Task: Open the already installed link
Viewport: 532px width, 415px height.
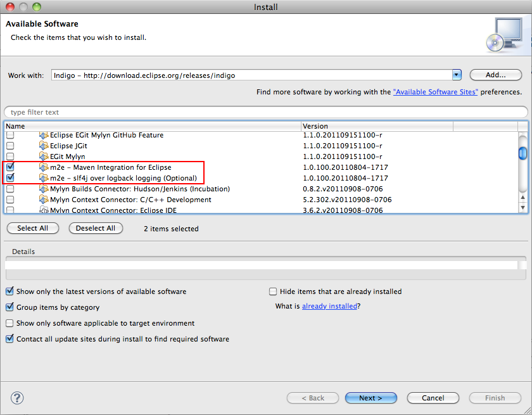Action: [x=329, y=306]
